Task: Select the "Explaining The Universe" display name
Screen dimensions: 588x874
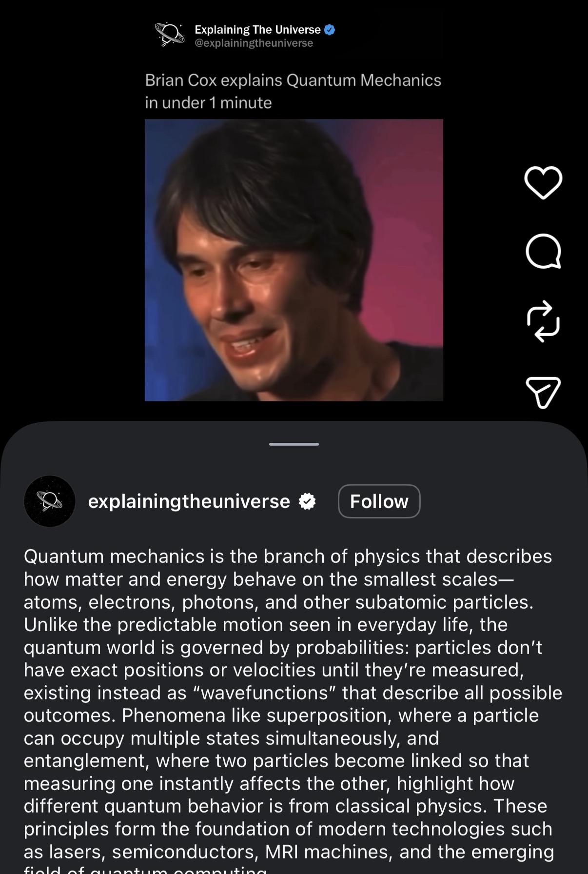Action: tap(257, 30)
